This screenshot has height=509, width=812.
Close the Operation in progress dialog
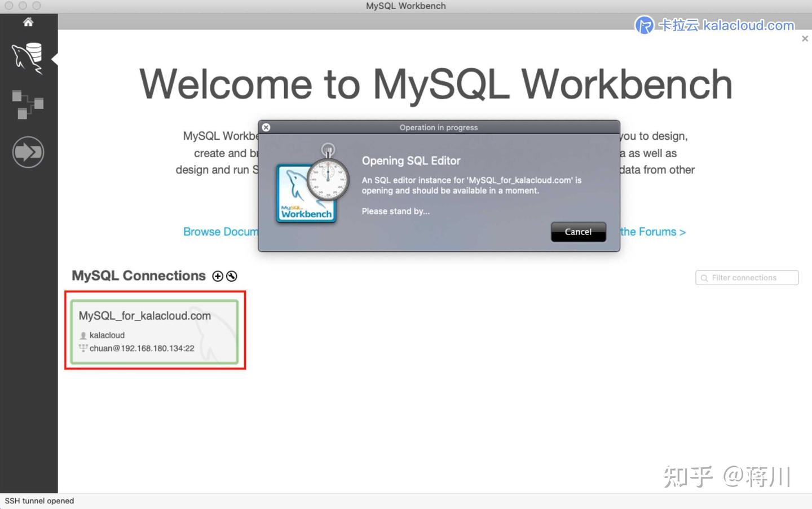coord(266,127)
